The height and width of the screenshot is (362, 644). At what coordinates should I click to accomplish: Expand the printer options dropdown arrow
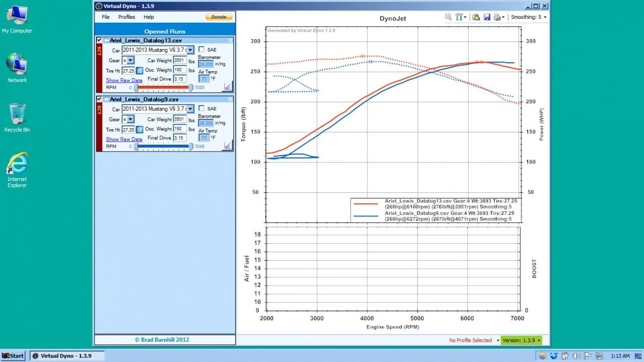(503, 17)
